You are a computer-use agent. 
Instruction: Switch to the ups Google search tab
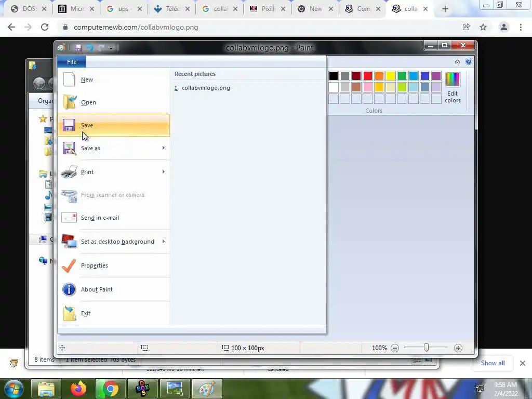pyautogui.click(x=124, y=9)
